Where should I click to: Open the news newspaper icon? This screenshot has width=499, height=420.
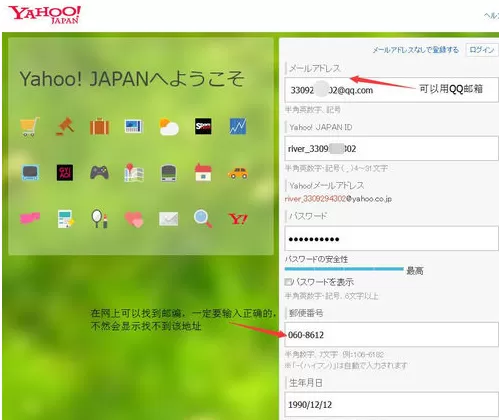pos(134,126)
